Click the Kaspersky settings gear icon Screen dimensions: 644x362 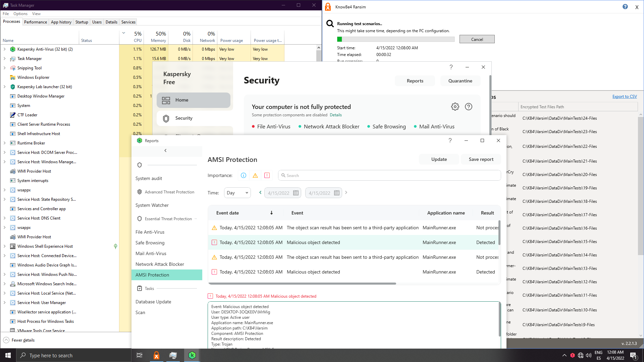click(455, 107)
